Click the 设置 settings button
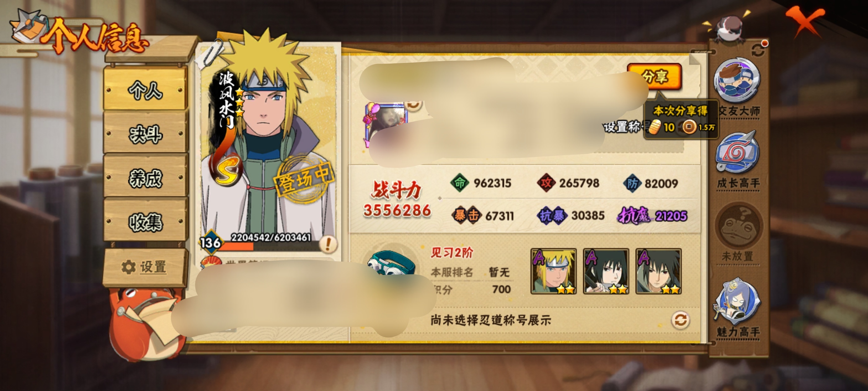 (145, 267)
